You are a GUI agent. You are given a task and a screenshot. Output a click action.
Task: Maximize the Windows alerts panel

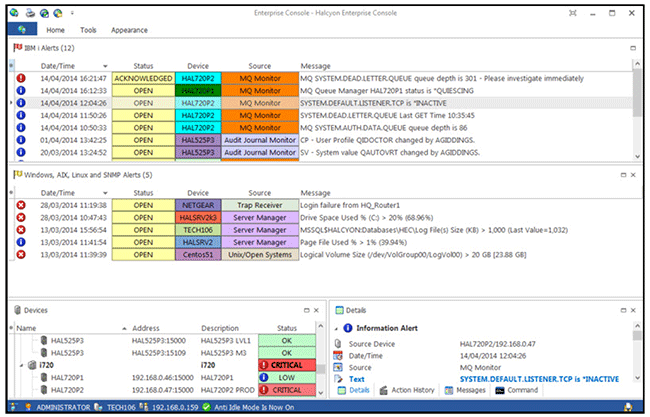623,175
